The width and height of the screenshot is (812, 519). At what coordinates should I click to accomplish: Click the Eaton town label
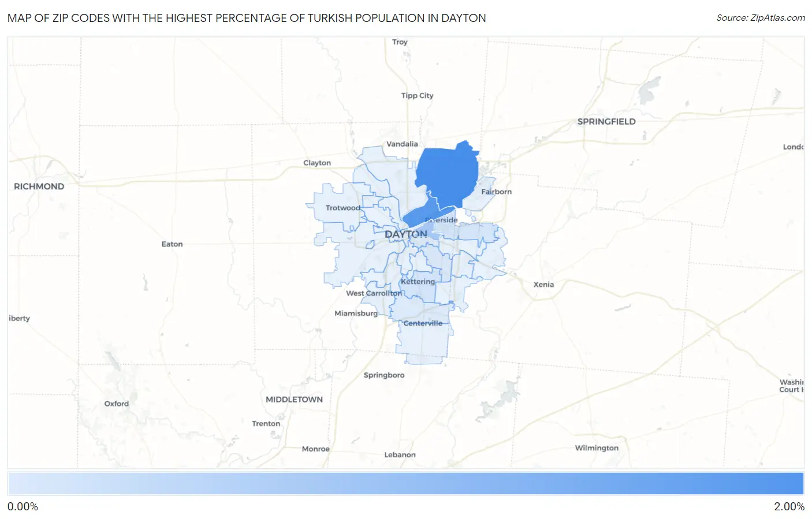tap(172, 244)
